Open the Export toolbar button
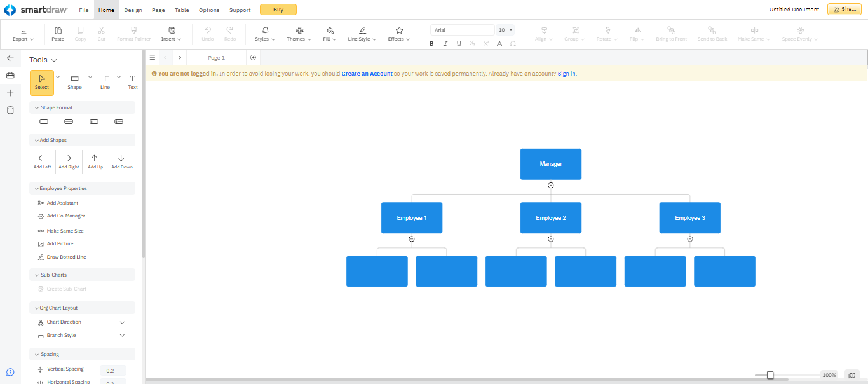 (24, 34)
